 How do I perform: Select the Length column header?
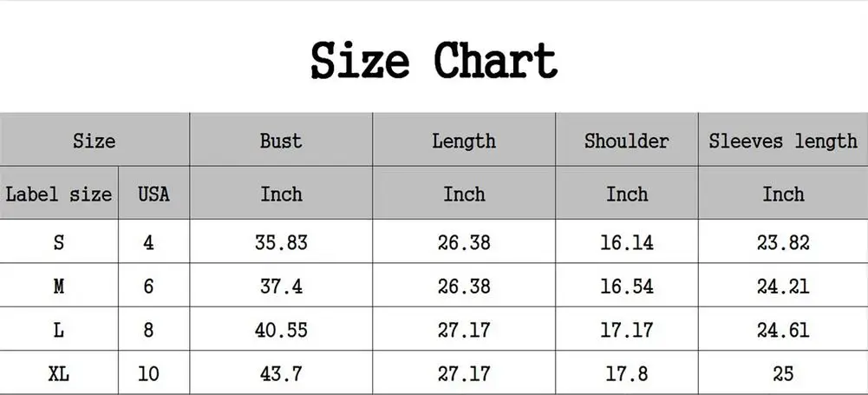coord(464,141)
